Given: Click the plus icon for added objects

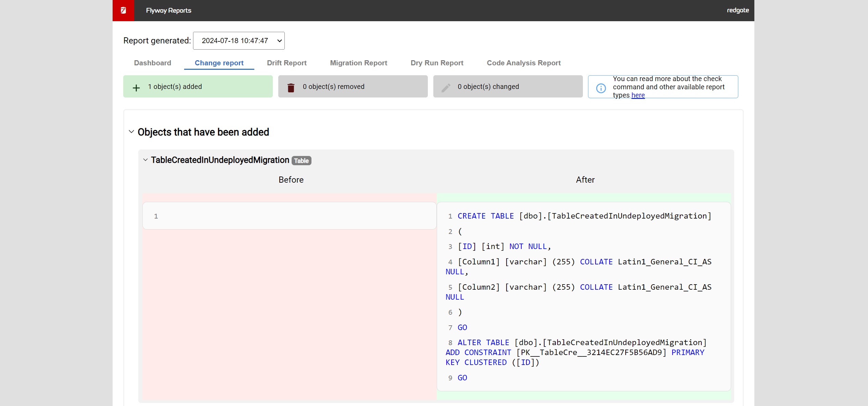Looking at the screenshot, I should pos(136,88).
